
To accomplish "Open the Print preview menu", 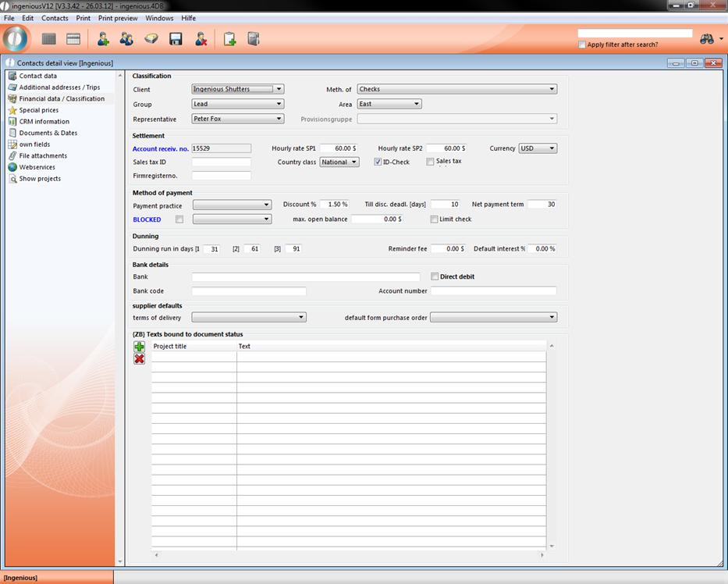I will pos(118,18).
